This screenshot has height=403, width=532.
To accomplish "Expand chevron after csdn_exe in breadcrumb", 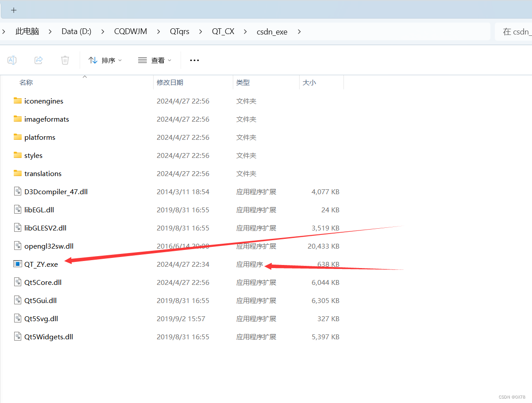I will [x=299, y=31].
